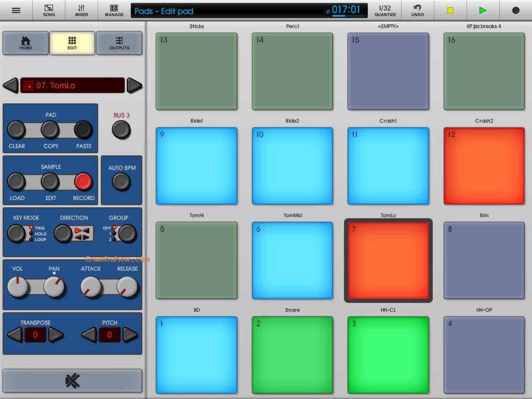Switch to the Home tab

(x=25, y=43)
